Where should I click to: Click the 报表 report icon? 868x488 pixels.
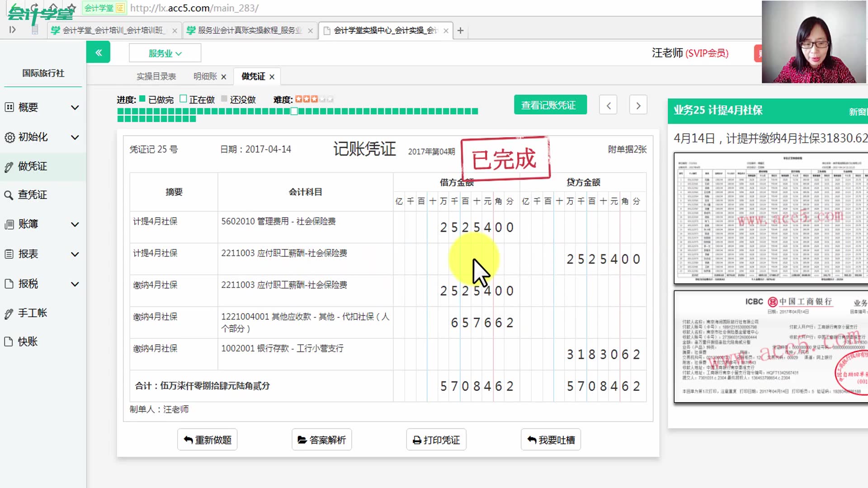coord(9,254)
